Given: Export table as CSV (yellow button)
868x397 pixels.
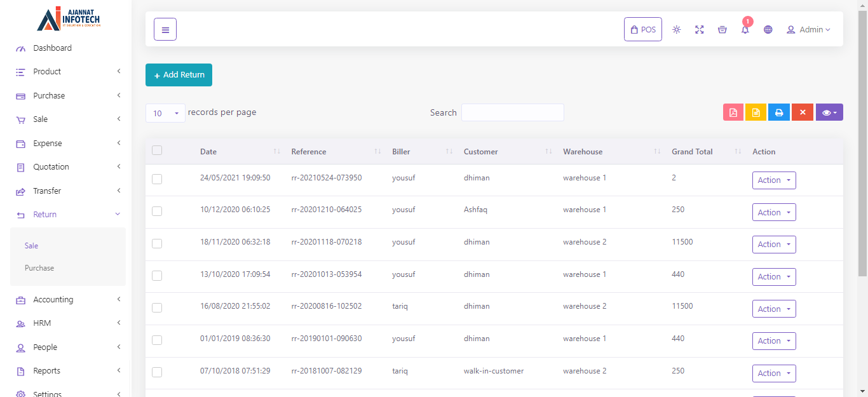Looking at the screenshot, I should click(756, 112).
